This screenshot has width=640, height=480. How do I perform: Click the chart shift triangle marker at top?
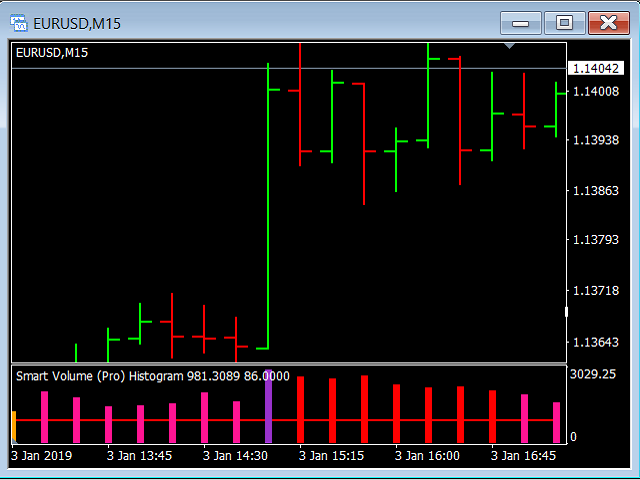[509, 46]
